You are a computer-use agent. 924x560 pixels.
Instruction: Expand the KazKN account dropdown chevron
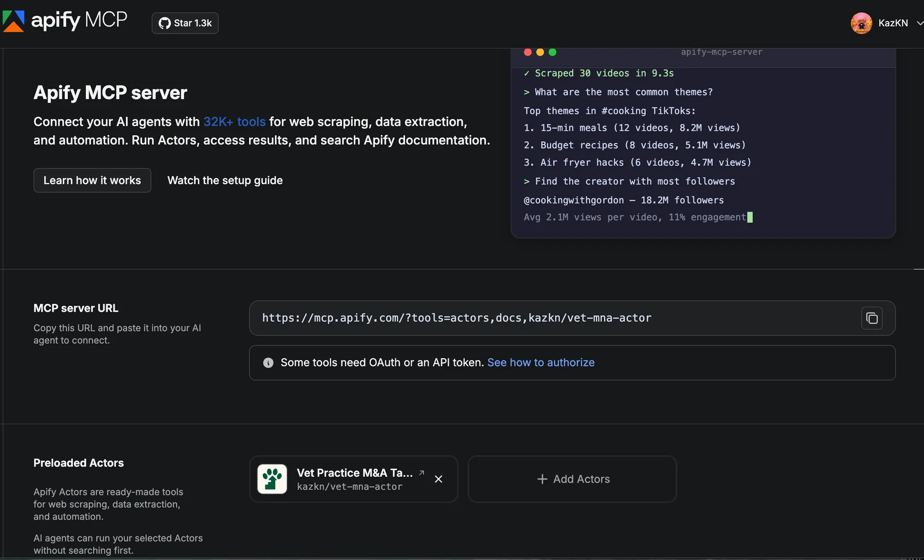tap(920, 23)
